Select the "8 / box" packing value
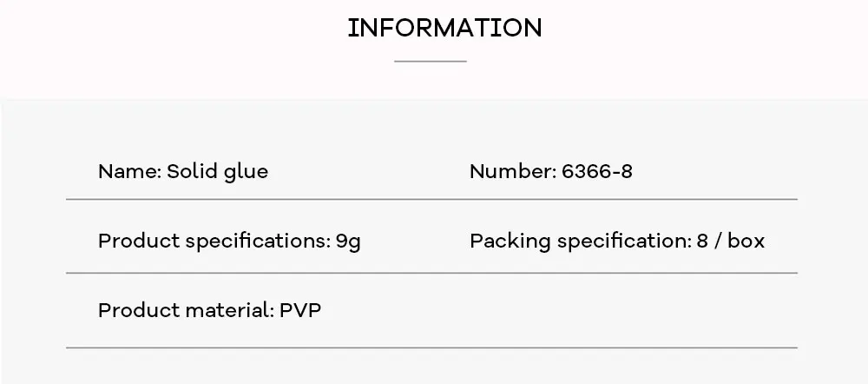868x384 pixels. [731, 241]
